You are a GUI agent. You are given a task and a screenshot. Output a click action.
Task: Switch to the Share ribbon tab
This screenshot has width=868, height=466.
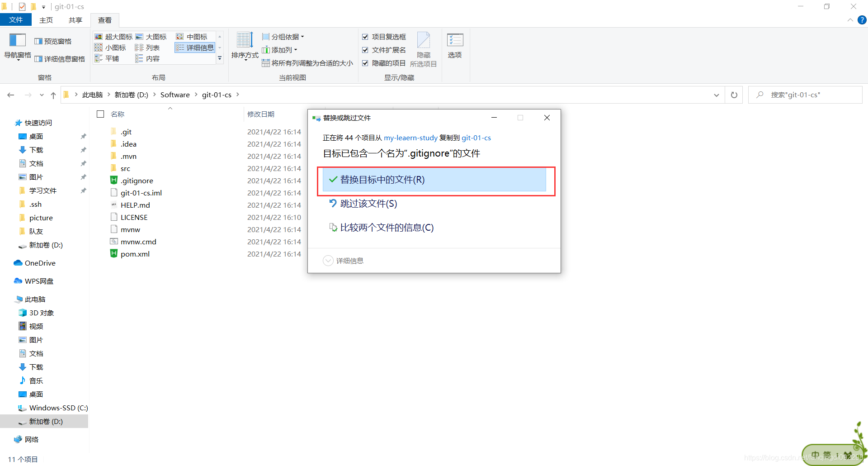[75, 20]
